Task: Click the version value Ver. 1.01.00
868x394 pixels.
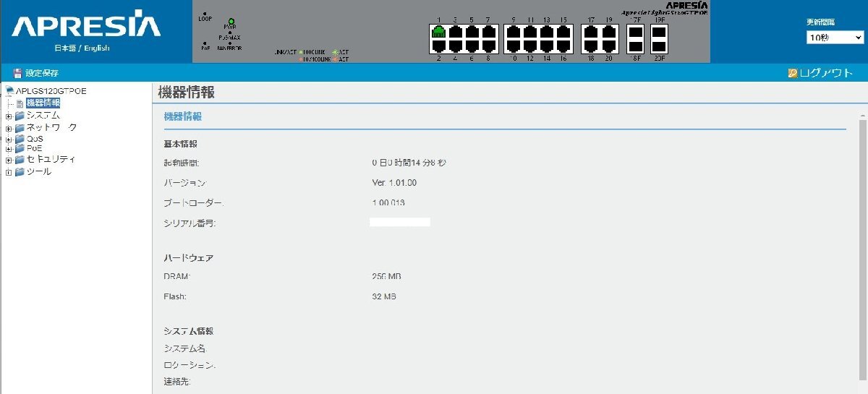Action: pyautogui.click(x=394, y=183)
